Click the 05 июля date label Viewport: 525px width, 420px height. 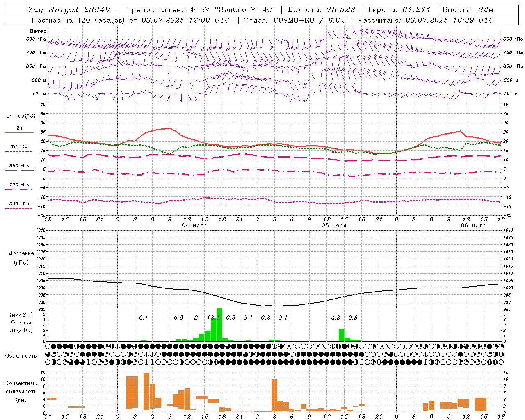point(334,226)
